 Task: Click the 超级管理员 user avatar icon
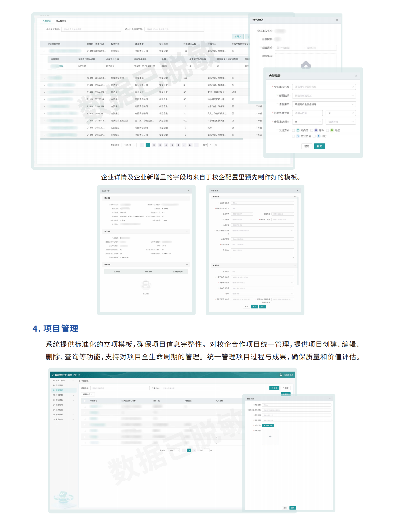(x=281, y=375)
